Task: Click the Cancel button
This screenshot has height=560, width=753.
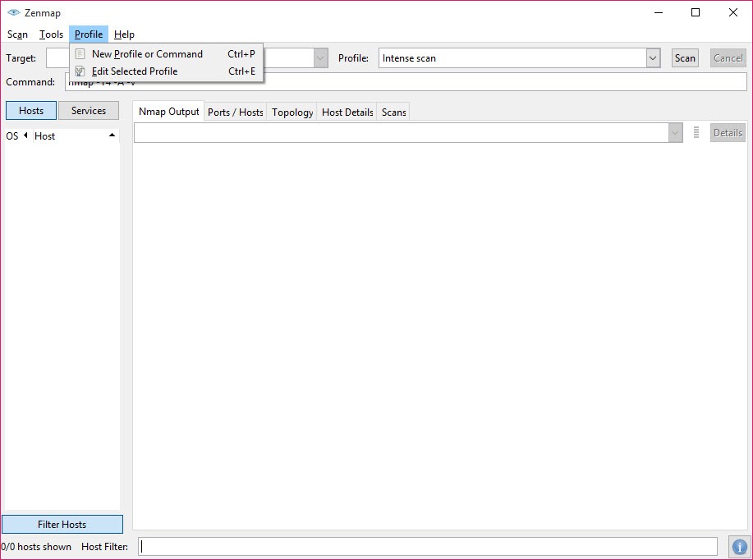Action: pos(728,58)
